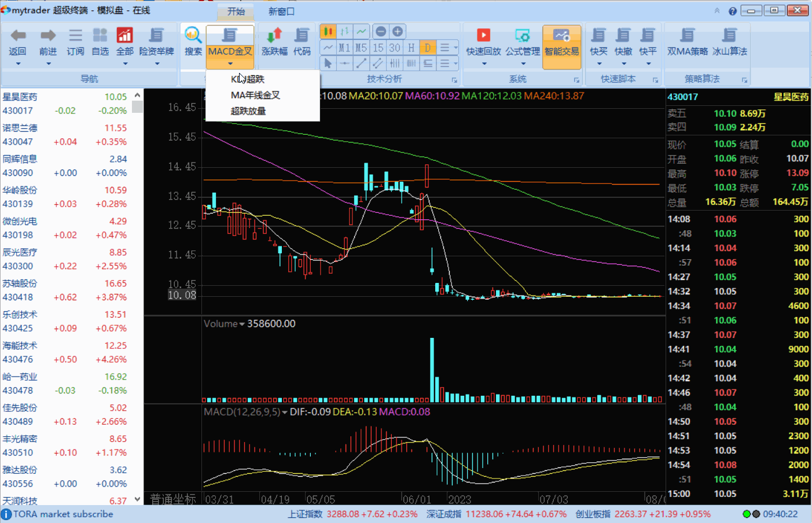
Task: Choose KD超跌 from the menu
Action: click(263, 79)
